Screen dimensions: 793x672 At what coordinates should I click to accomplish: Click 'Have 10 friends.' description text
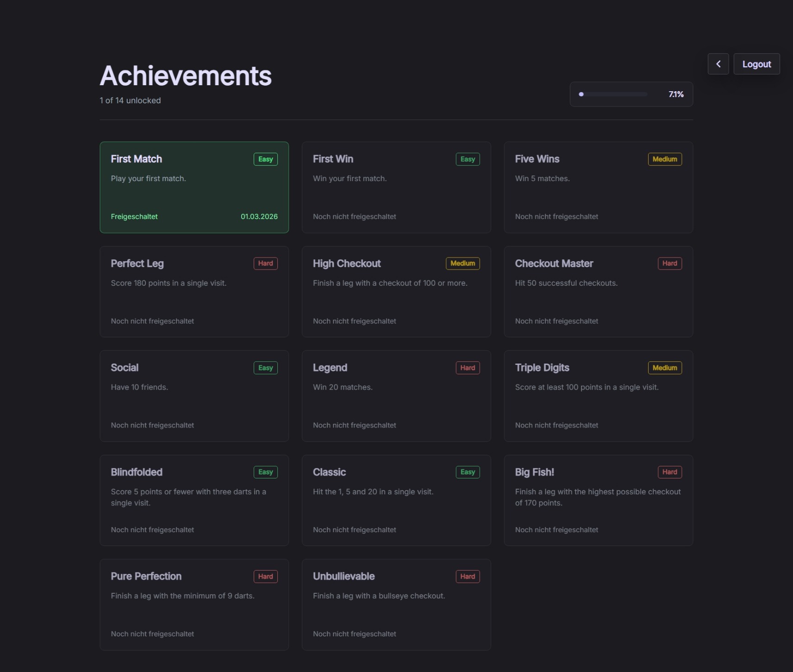(x=139, y=387)
